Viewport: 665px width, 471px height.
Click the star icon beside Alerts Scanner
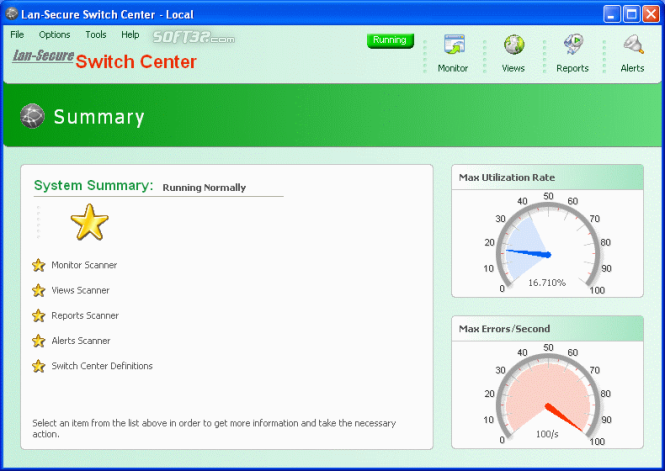point(39,341)
